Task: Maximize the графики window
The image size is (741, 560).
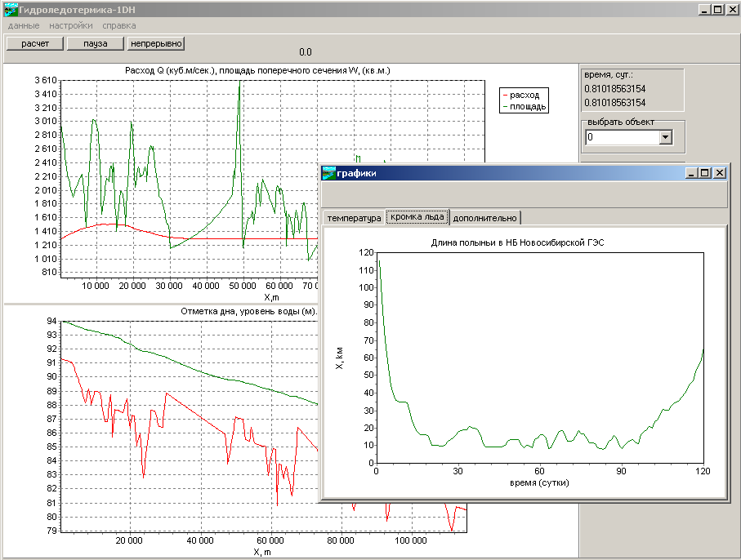Action: click(x=705, y=172)
